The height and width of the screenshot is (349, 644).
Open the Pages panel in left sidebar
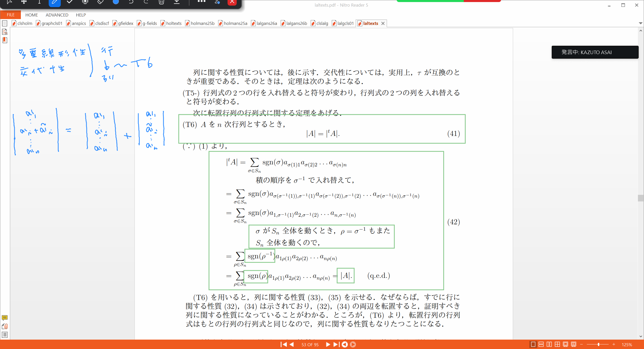point(5,23)
